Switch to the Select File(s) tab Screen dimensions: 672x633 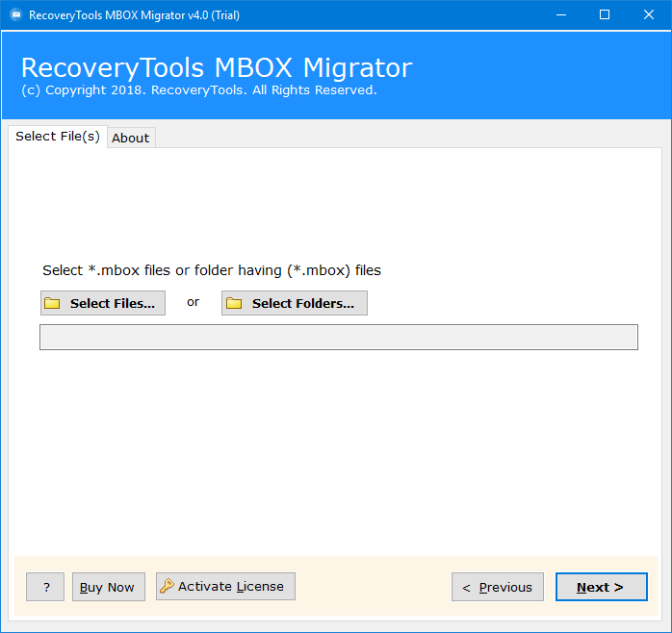(57, 137)
